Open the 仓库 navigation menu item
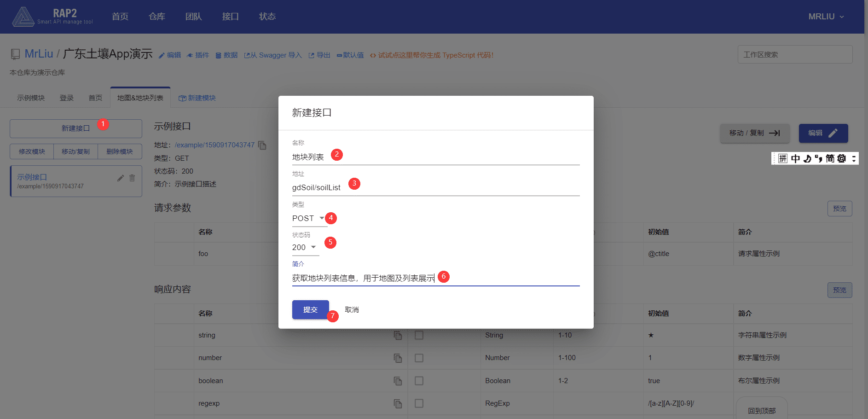Image resolution: width=868 pixels, height=419 pixels. tap(157, 17)
